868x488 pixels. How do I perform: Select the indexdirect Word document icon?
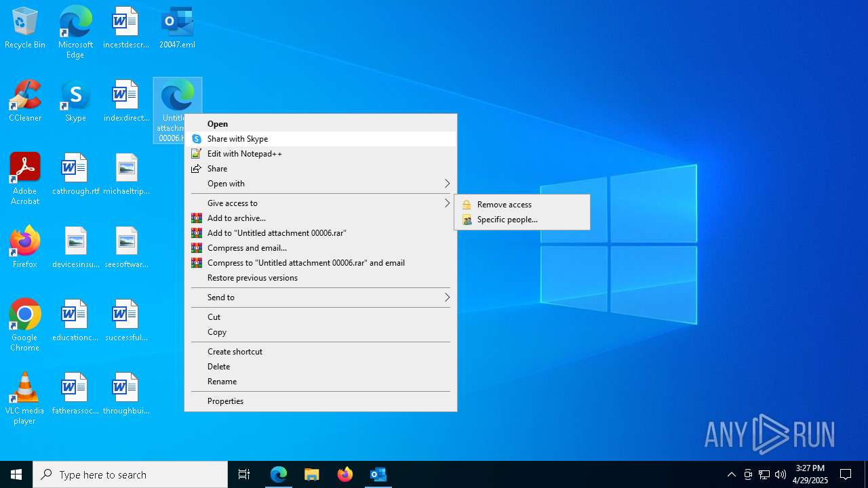(125, 102)
